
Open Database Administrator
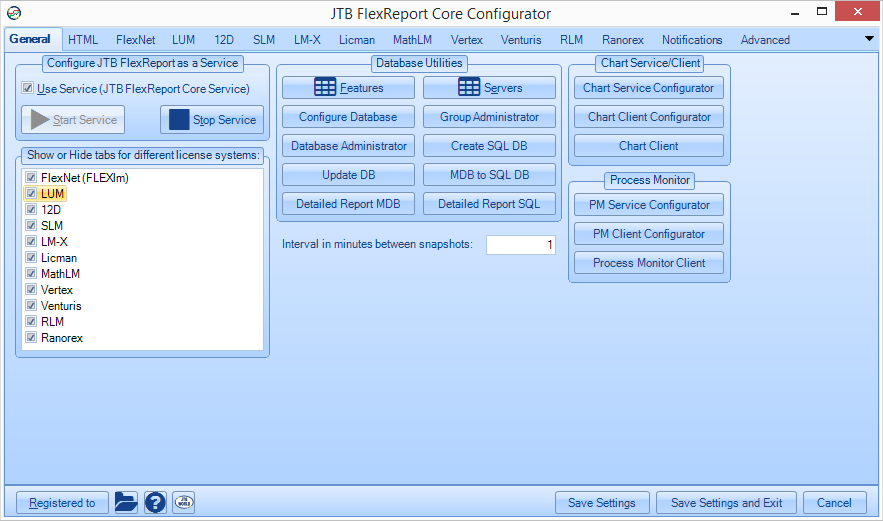[348, 146]
